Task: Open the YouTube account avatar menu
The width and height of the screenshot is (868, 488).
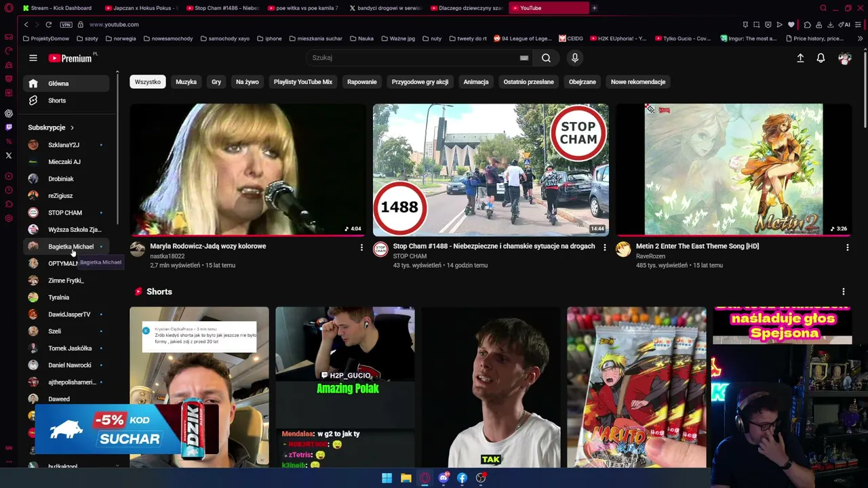Action: [x=844, y=58]
